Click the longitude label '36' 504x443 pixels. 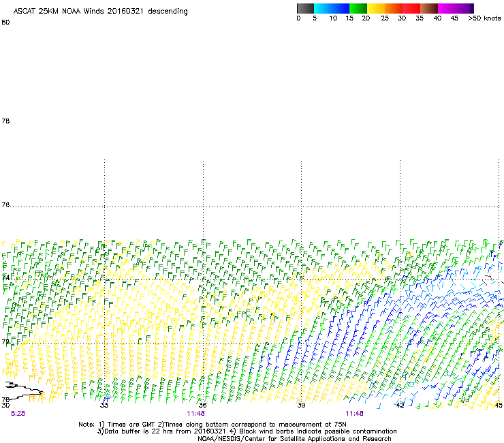(x=202, y=405)
